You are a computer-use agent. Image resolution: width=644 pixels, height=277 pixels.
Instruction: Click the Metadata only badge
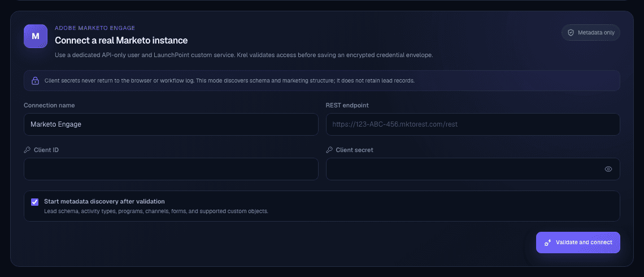(x=590, y=32)
